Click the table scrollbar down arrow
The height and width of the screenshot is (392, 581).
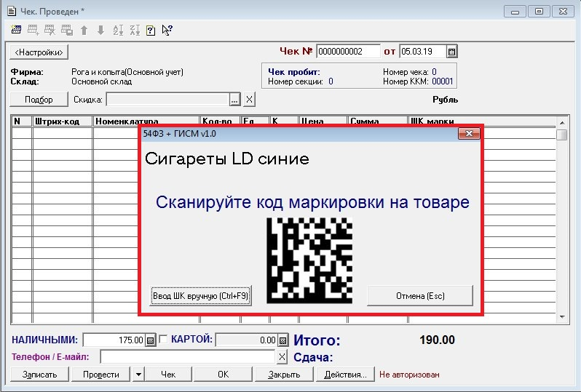[x=562, y=317]
